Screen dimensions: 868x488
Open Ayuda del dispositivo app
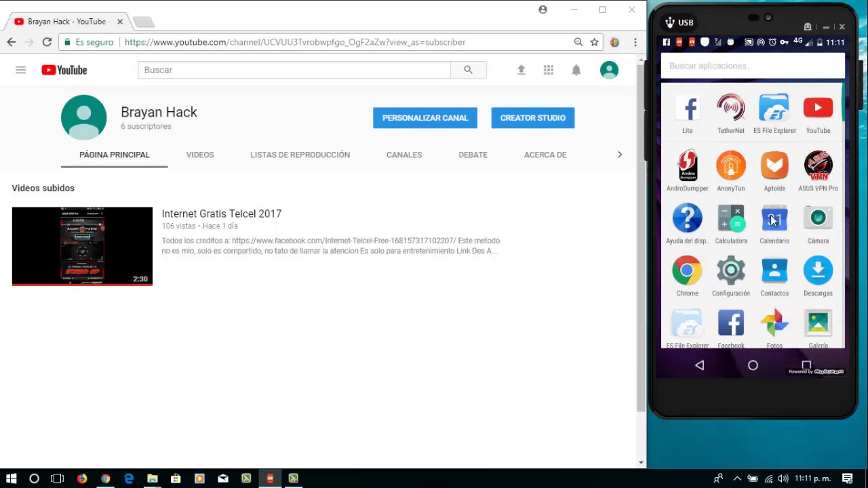tap(688, 224)
